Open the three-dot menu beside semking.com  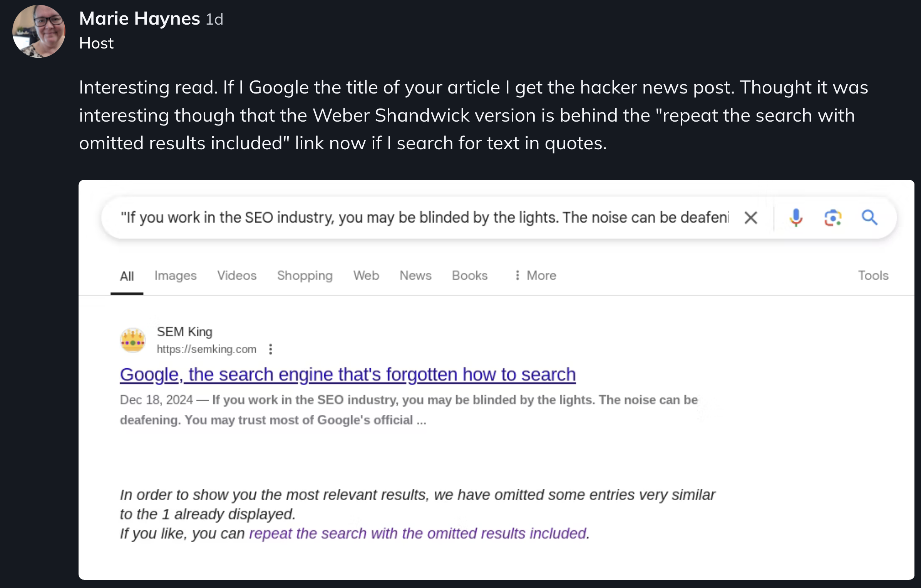pos(271,349)
